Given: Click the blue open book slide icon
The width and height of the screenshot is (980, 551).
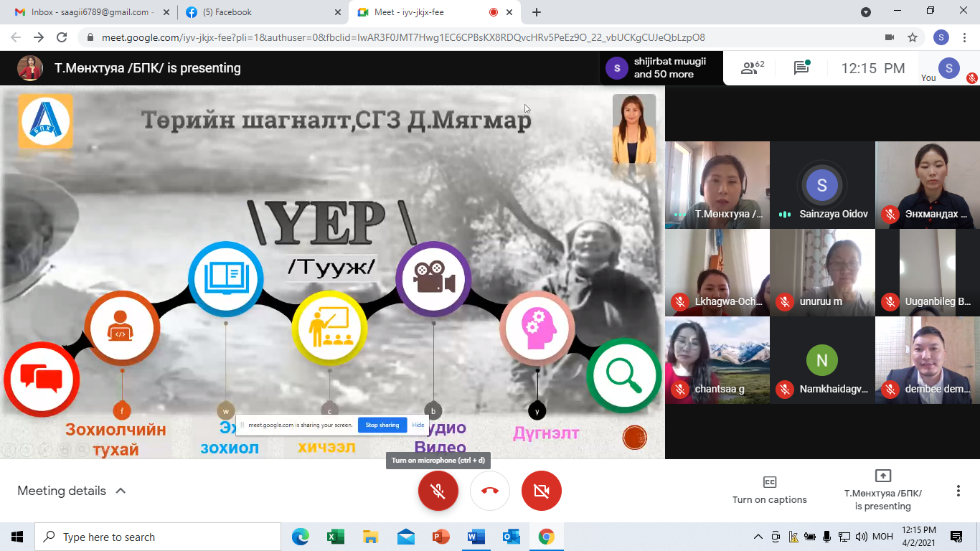Looking at the screenshot, I should pyautogui.click(x=226, y=280).
